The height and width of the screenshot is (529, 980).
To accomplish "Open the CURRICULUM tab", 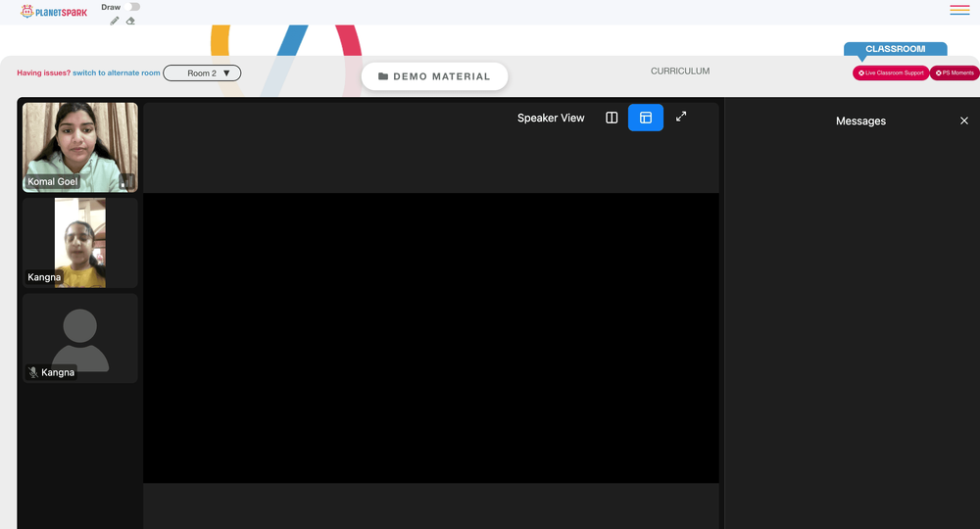I will click(x=680, y=72).
